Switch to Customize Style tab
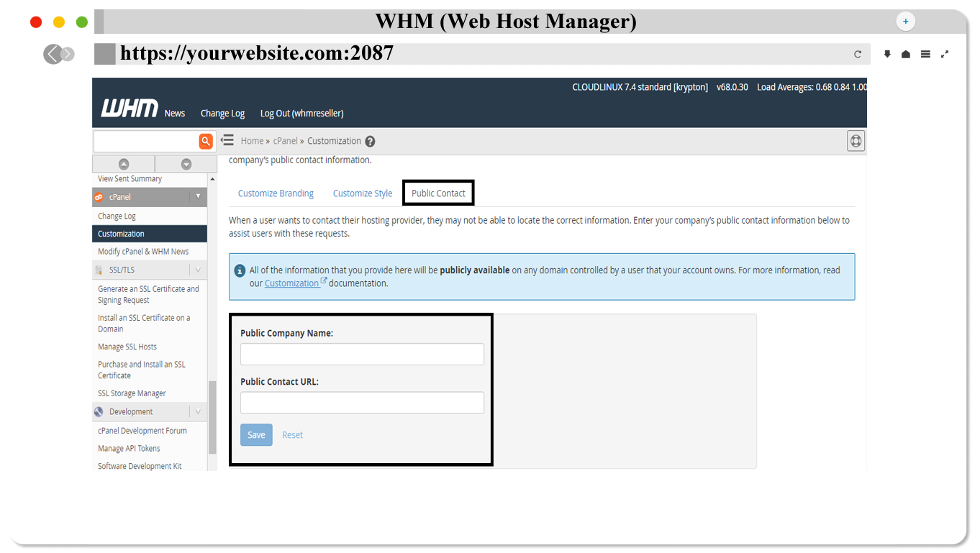This screenshot has width=980, height=553. click(x=363, y=193)
